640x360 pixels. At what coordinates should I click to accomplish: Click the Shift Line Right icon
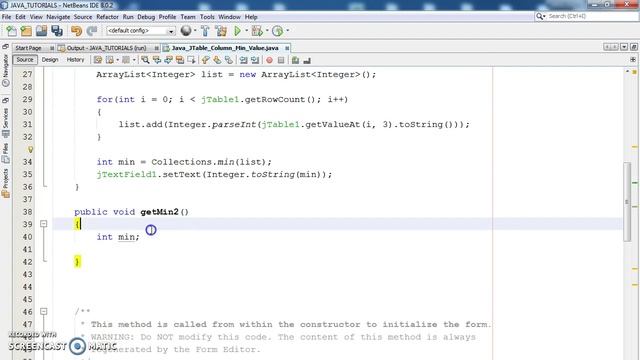(255, 60)
